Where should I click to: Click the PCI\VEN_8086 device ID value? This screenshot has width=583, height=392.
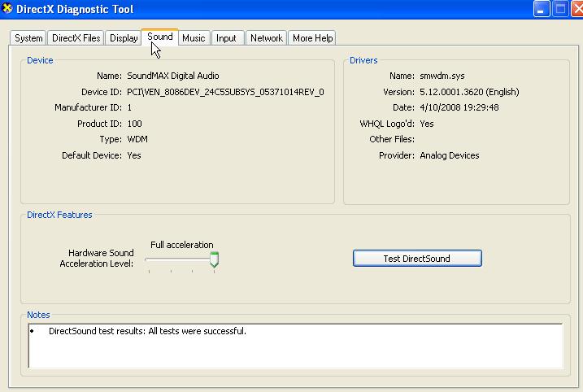[225, 92]
